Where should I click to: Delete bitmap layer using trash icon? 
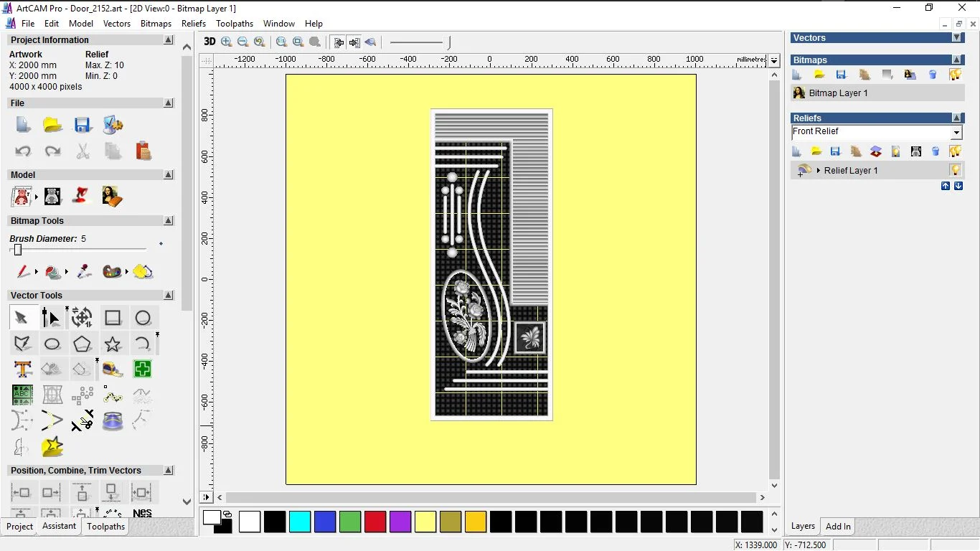(x=933, y=75)
